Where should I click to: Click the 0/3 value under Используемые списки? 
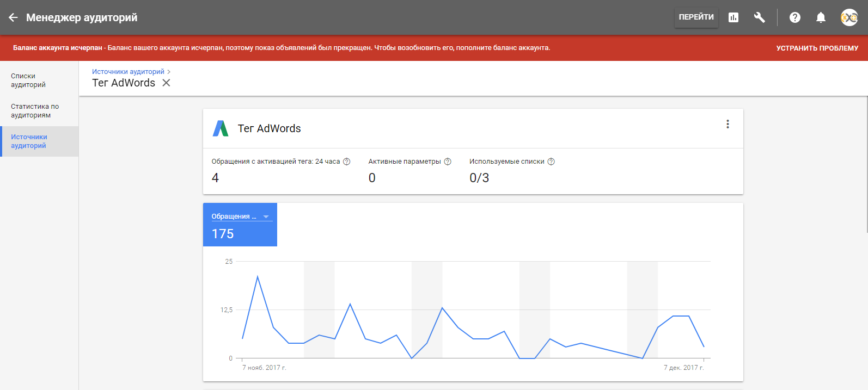(x=479, y=178)
